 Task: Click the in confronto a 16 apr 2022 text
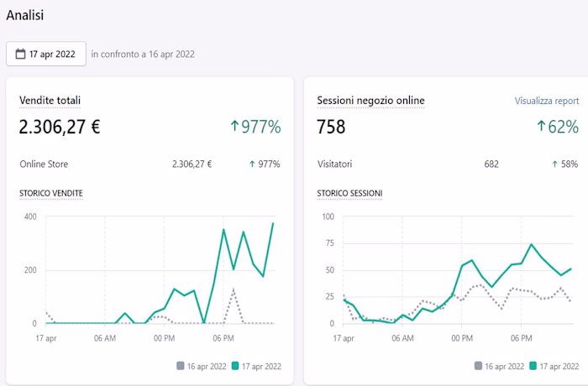(143, 55)
